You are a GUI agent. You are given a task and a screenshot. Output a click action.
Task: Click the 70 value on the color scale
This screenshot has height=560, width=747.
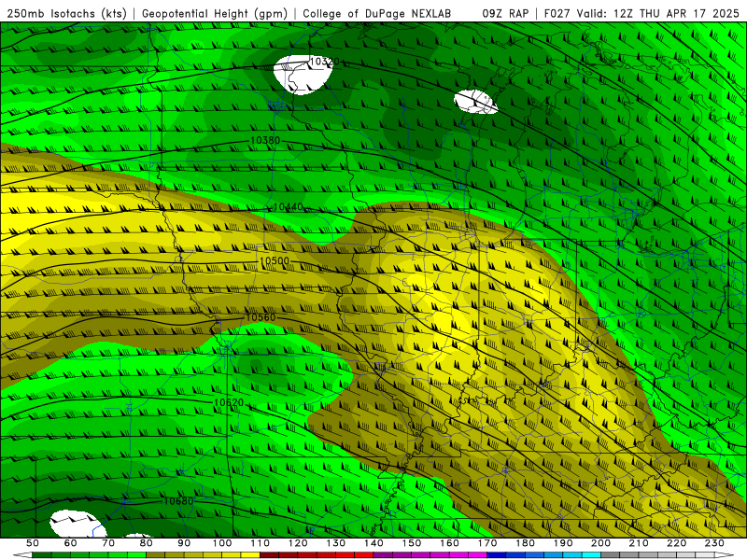point(108,543)
